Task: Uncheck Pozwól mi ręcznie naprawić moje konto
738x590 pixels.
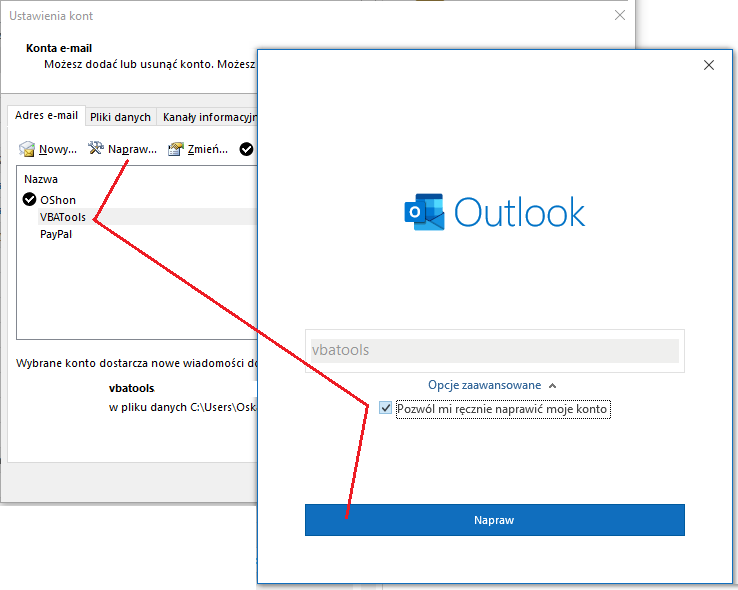Action: pyautogui.click(x=385, y=408)
